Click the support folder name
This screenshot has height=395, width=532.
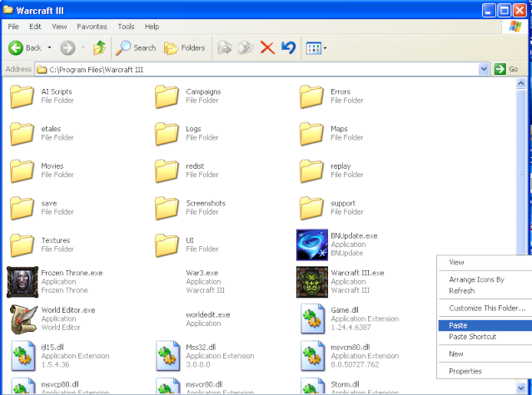(x=343, y=203)
